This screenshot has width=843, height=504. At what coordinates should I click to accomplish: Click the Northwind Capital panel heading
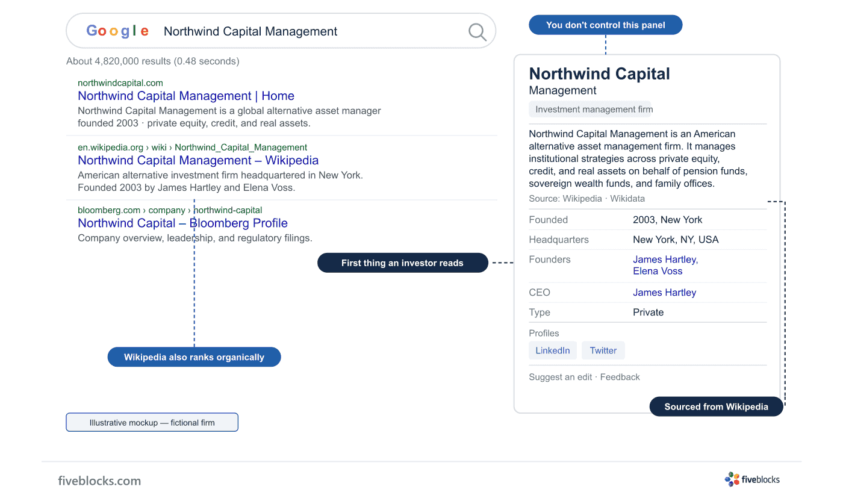(x=599, y=74)
